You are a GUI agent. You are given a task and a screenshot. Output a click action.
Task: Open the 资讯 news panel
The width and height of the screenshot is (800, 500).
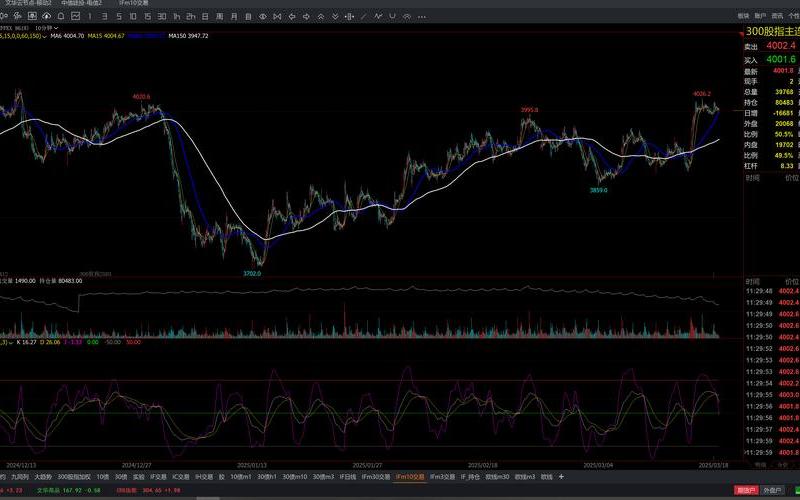777,16
